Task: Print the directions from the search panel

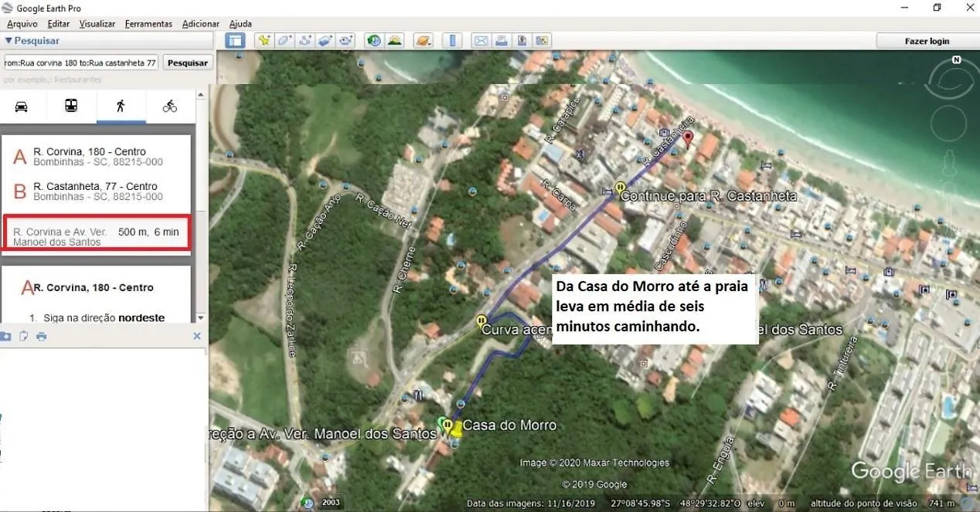Action: click(x=42, y=336)
